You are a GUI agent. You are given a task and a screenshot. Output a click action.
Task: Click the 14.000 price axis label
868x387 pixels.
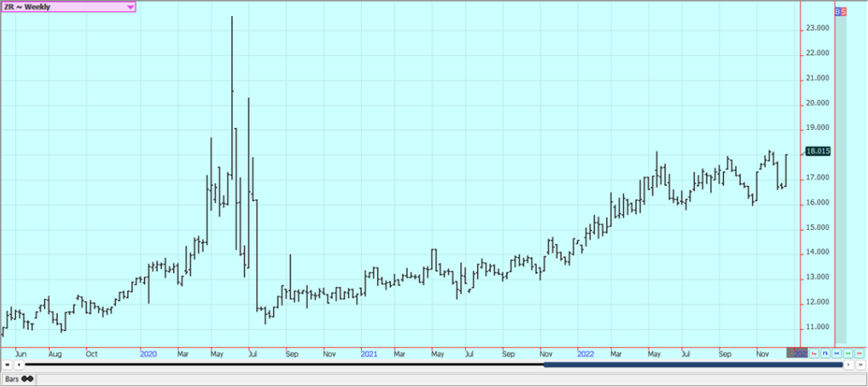[x=818, y=252]
